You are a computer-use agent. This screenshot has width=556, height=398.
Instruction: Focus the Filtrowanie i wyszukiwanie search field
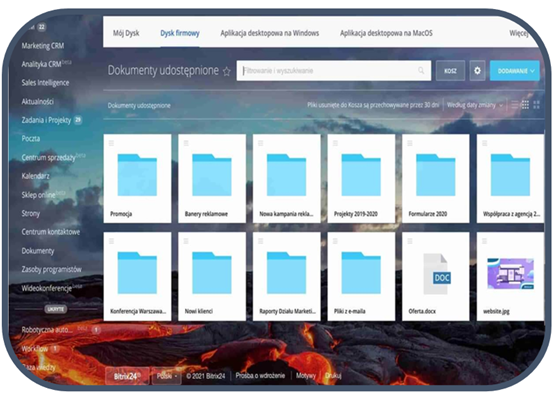click(x=334, y=71)
